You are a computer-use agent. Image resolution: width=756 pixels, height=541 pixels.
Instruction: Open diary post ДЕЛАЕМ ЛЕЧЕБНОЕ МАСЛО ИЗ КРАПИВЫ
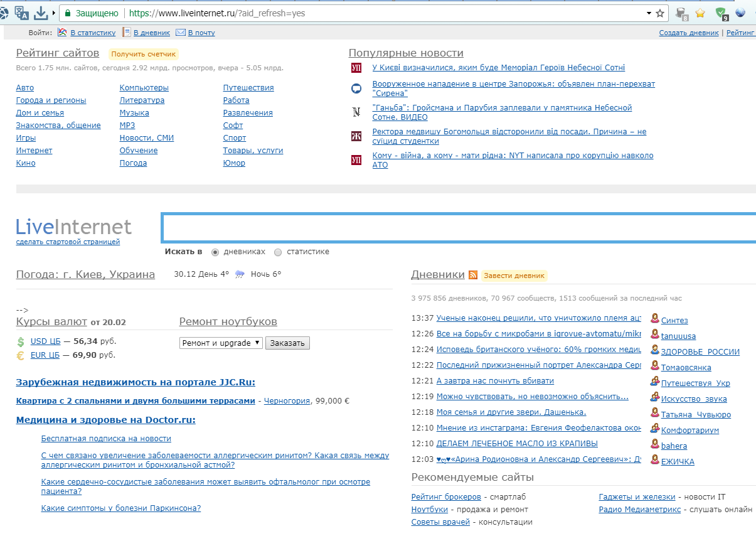[517, 444]
